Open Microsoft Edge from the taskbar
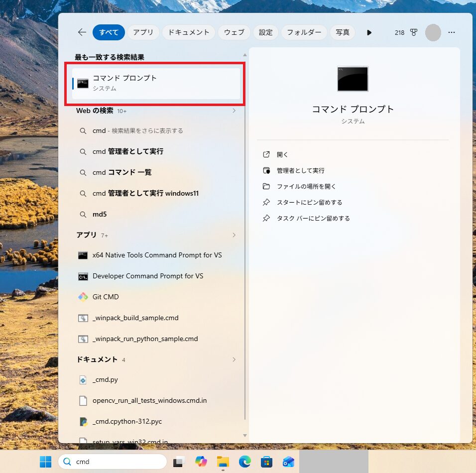This screenshot has height=473, width=476. tap(244, 462)
